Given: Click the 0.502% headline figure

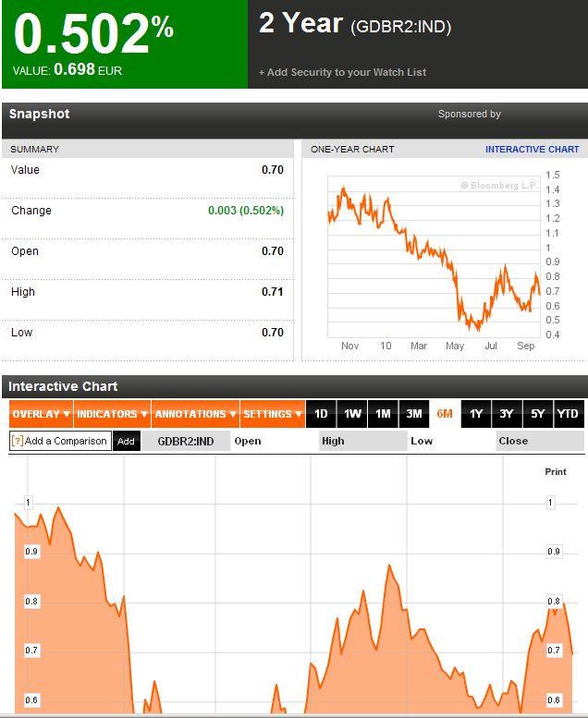Looking at the screenshot, I should [93, 33].
